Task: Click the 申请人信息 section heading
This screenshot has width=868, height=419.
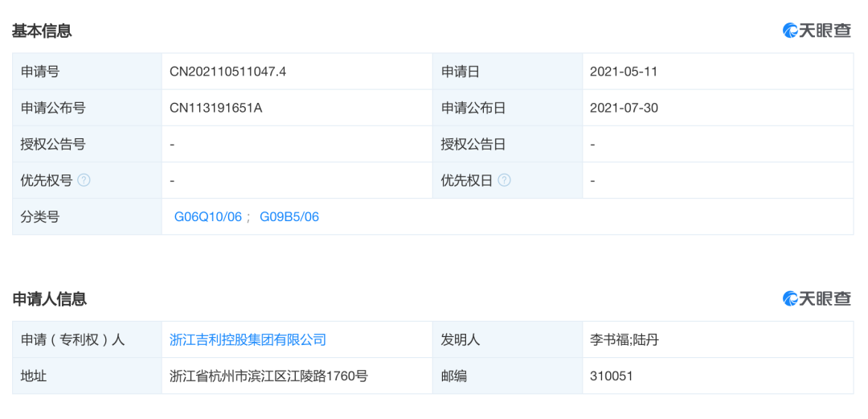Action: (50, 299)
